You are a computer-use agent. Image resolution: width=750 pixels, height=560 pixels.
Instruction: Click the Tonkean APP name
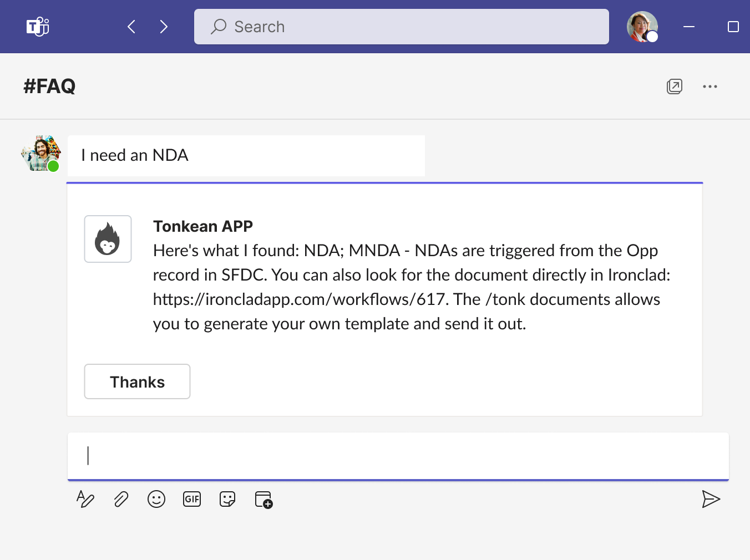tap(203, 226)
